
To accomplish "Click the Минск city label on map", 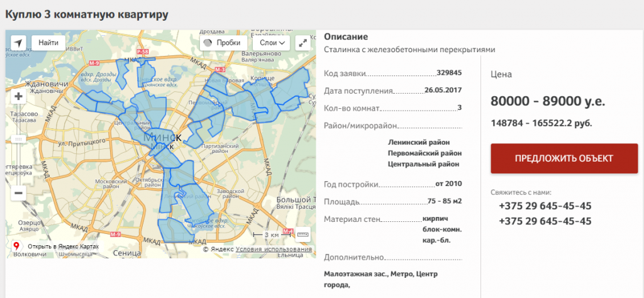I will coord(162,137).
